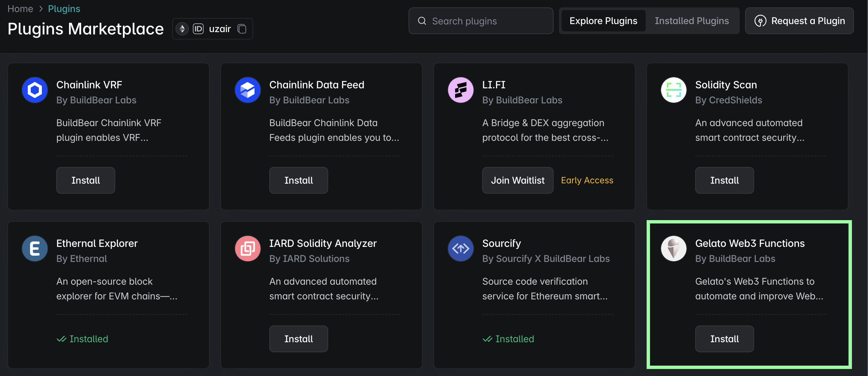Click By Sourcify X BuildBear Labs text
Image resolution: width=868 pixels, height=376 pixels.
(x=546, y=259)
